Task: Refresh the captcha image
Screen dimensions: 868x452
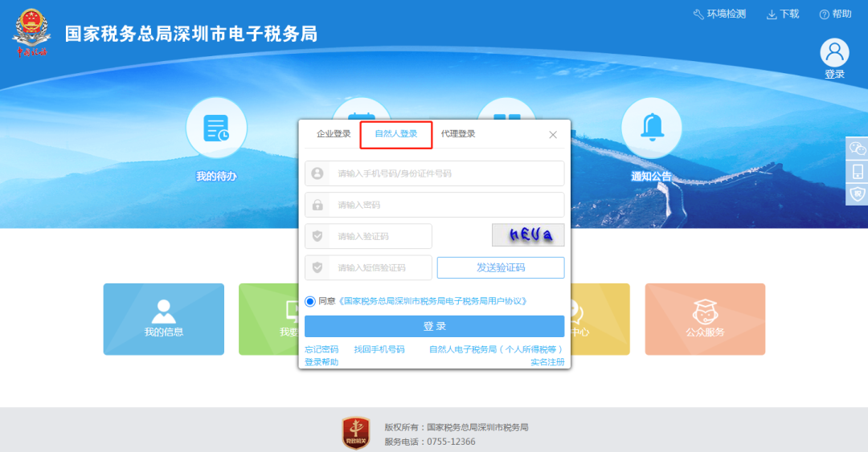Action: pos(528,235)
